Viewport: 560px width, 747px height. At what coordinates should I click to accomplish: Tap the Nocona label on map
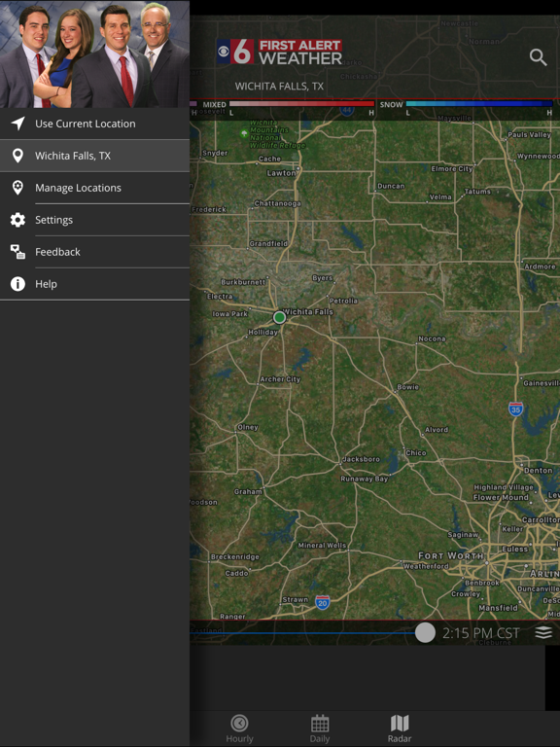tap(432, 338)
